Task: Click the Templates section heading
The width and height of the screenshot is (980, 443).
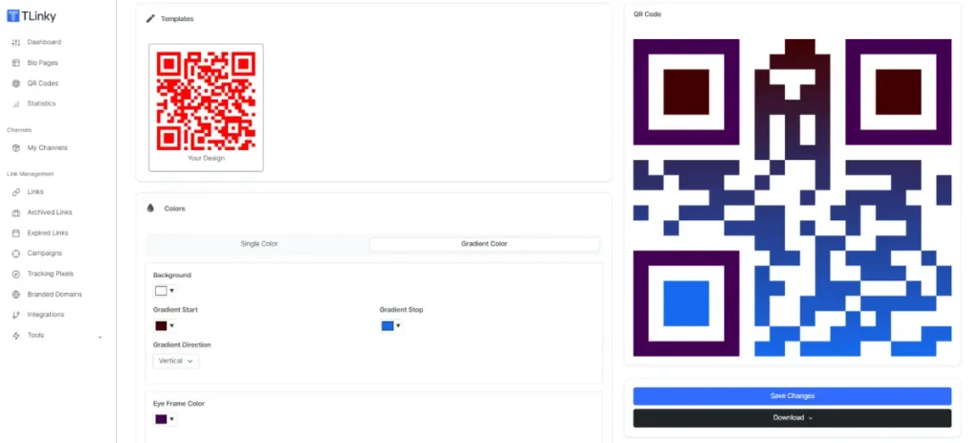Action: point(177,19)
